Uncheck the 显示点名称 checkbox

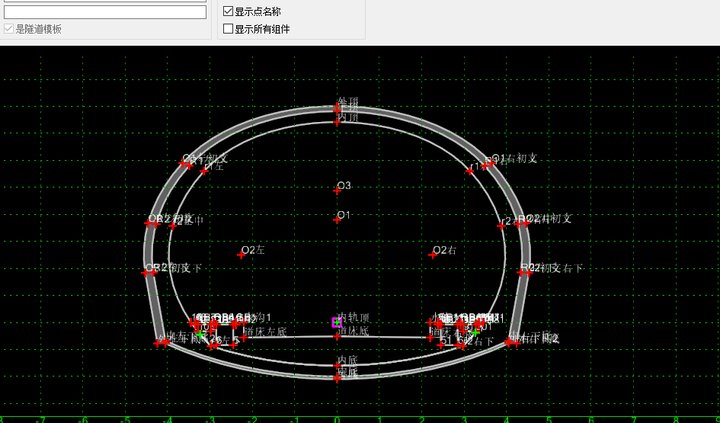228,11
